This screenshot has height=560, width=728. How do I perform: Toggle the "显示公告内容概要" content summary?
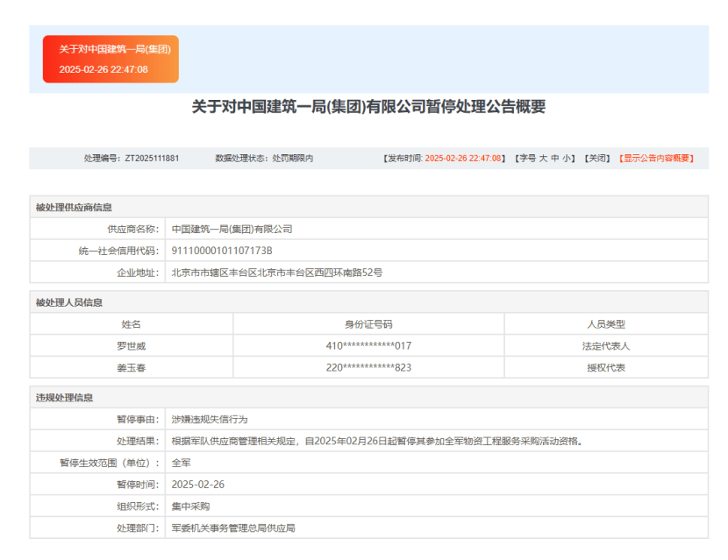(x=656, y=159)
